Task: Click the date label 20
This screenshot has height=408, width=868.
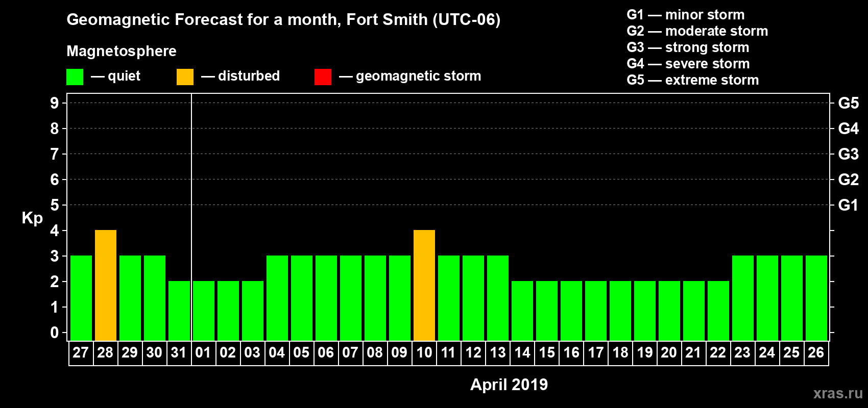Action: 669,353
